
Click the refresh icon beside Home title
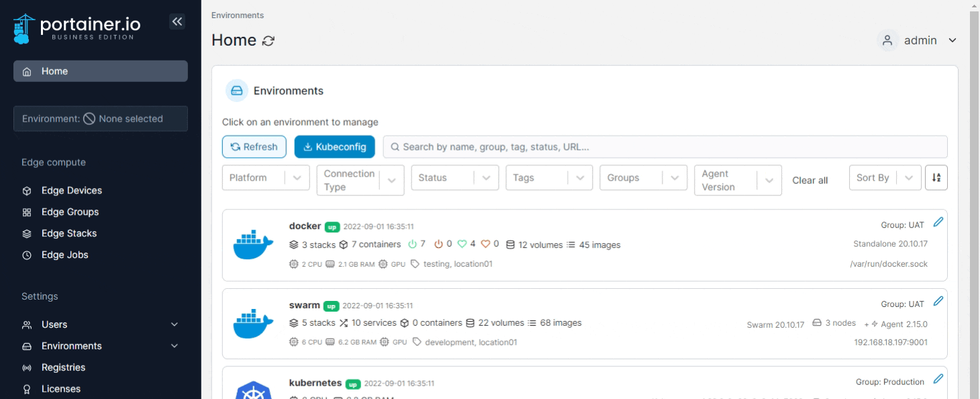[268, 41]
